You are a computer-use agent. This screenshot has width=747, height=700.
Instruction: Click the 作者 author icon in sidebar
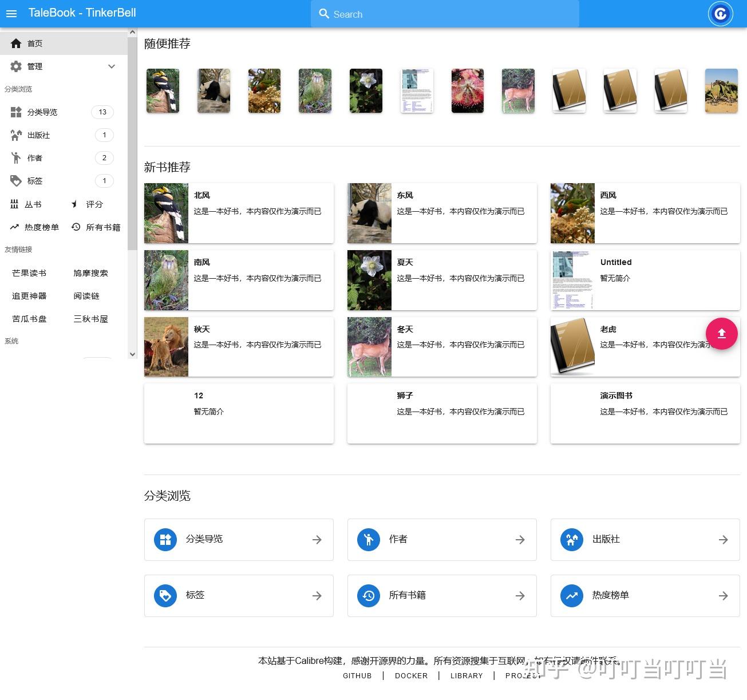(15, 157)
